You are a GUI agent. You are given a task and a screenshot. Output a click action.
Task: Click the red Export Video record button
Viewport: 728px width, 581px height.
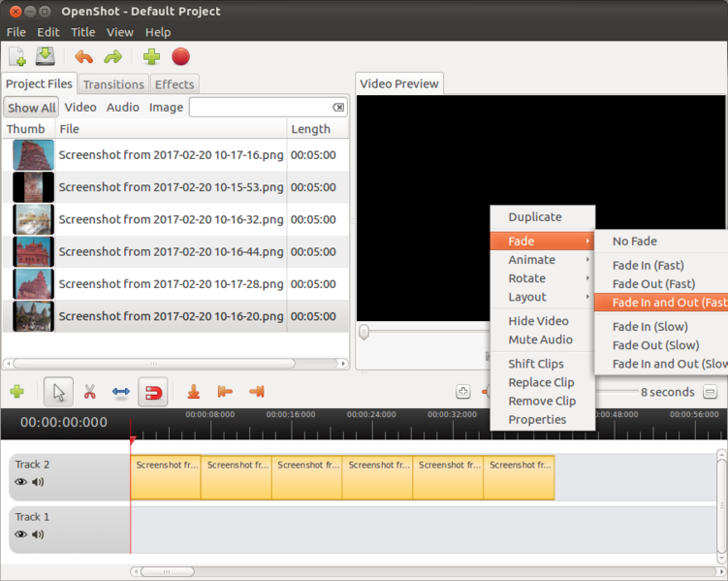[180, 56]
